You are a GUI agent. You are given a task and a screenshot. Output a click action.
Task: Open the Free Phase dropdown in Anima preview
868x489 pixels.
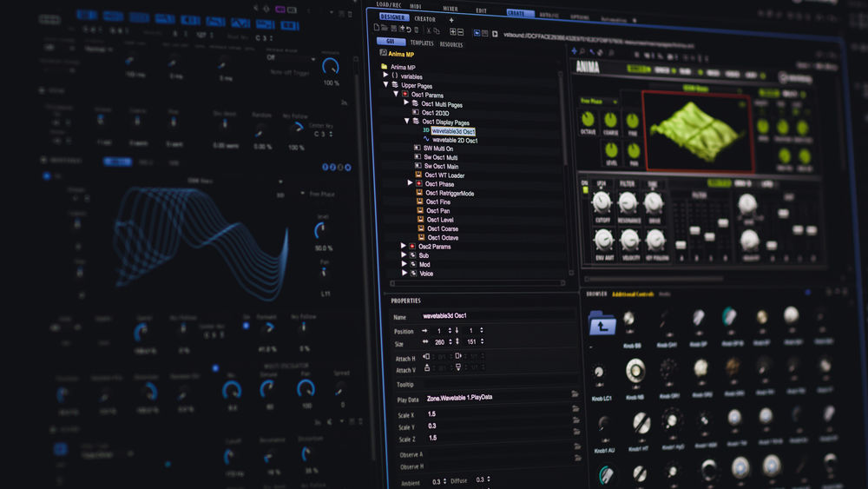pyautogui.click(x=599, y=102)
